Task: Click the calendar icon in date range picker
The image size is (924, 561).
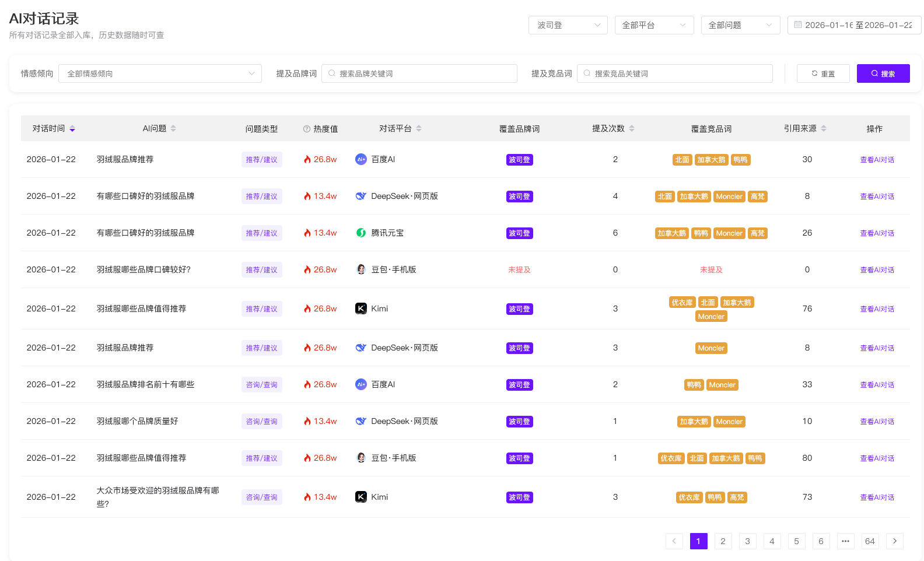Action: (797, 25)
